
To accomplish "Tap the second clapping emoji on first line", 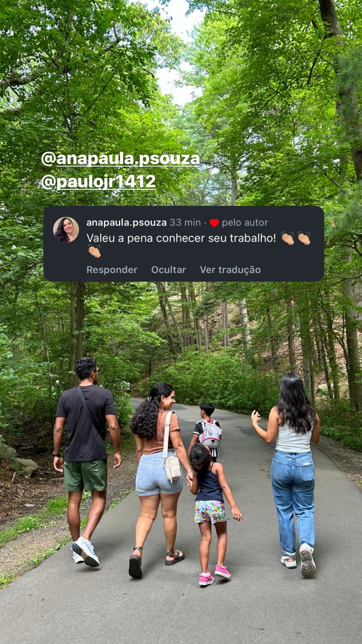I will tap(304, 238).
